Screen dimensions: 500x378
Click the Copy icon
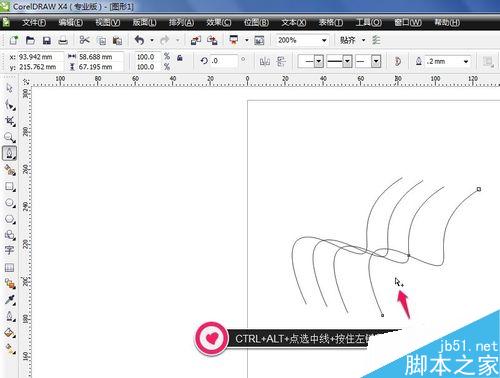tap(101, 40)
